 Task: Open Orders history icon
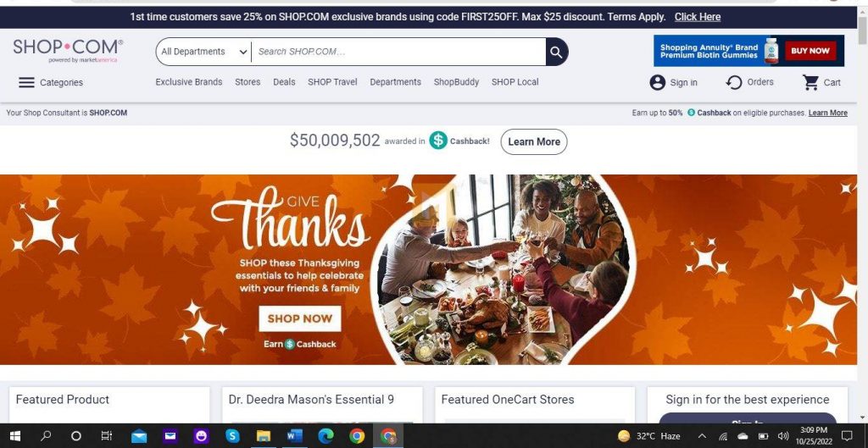click(733, 82)
